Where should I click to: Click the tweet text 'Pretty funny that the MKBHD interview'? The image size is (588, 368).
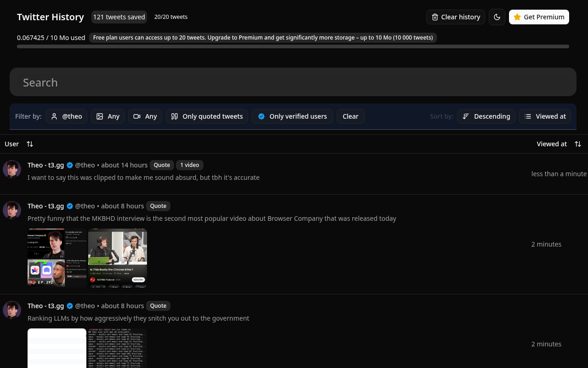pyautogui.click(x=212, y=218)
